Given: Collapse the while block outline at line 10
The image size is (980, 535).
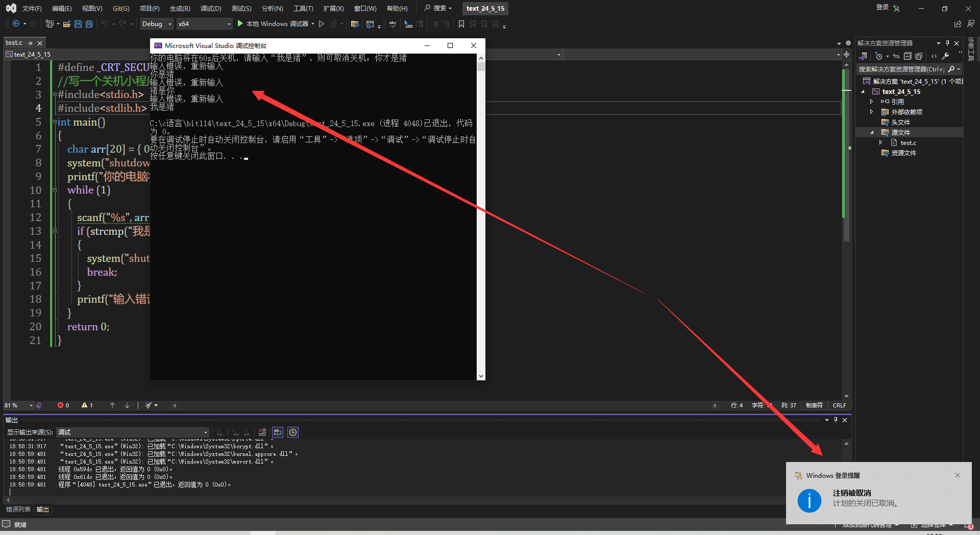Looking at the screenshot, I should coord(55,190).
